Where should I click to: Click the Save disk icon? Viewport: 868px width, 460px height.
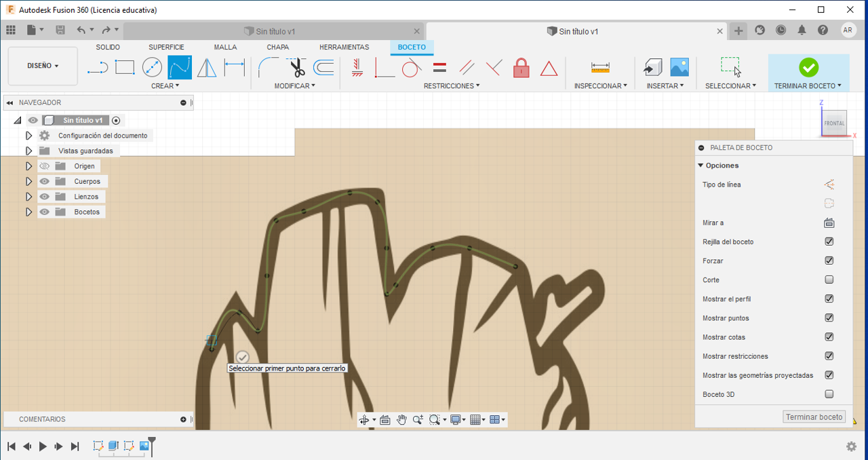pos(60,30)
